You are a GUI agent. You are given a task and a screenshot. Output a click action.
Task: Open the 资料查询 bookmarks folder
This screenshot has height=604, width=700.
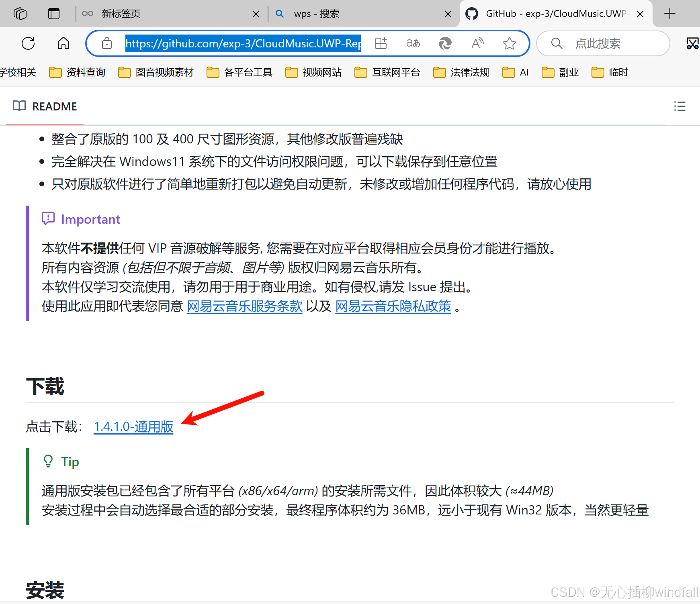tap(77, 72)
